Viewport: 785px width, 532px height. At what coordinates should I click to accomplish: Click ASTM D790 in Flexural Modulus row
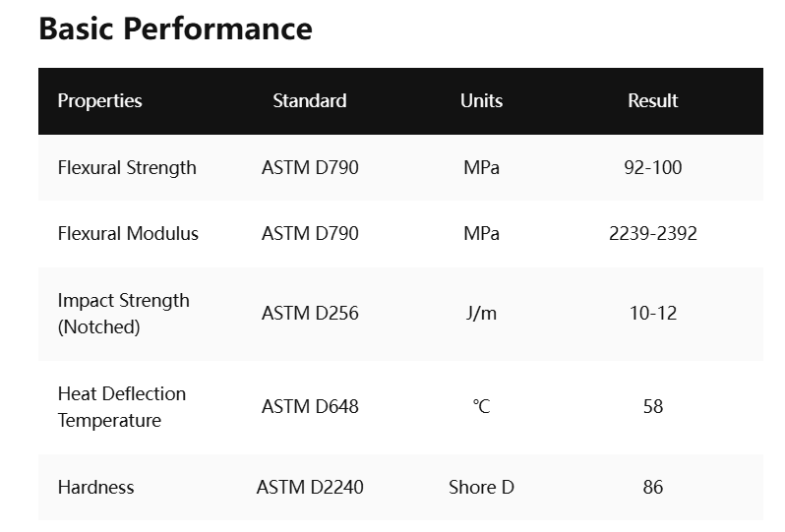(x=310, y=234)
